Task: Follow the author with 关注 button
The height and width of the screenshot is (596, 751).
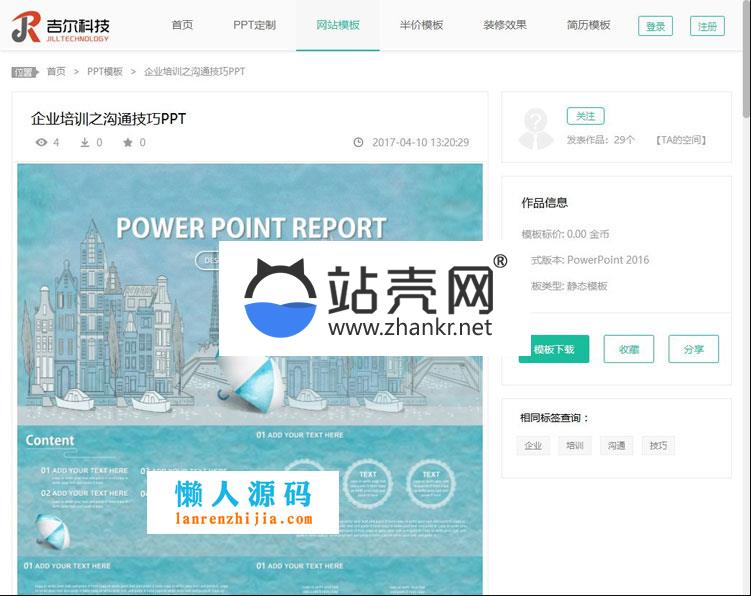Action: (585, 116)
